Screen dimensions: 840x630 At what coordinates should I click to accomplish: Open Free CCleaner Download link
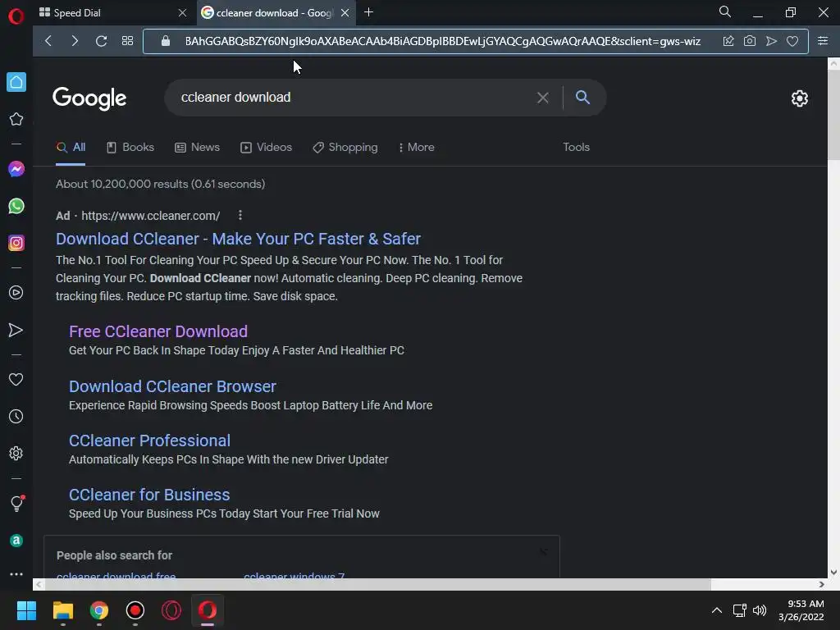(158, 331)
